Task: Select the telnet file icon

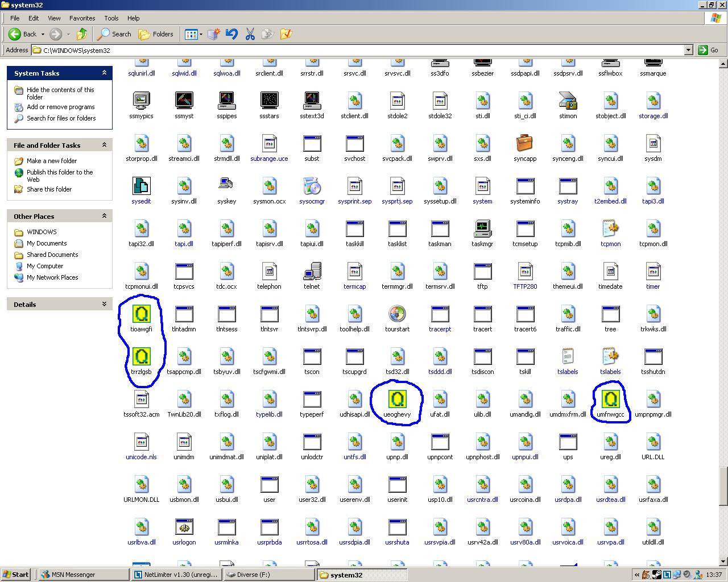Action: click(x=312, y=271)
